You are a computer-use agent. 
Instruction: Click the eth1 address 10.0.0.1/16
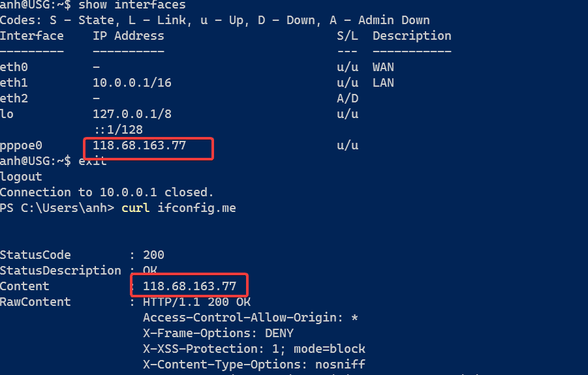point(132,83)
